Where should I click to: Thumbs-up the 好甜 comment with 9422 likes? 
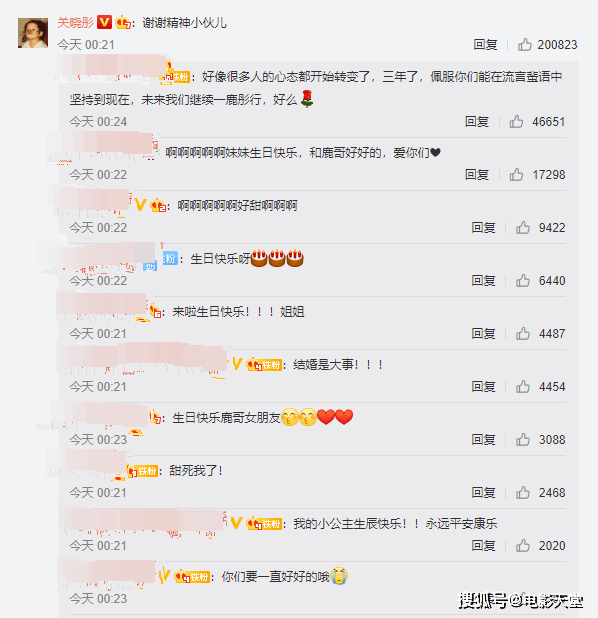[x=523, y=227]
